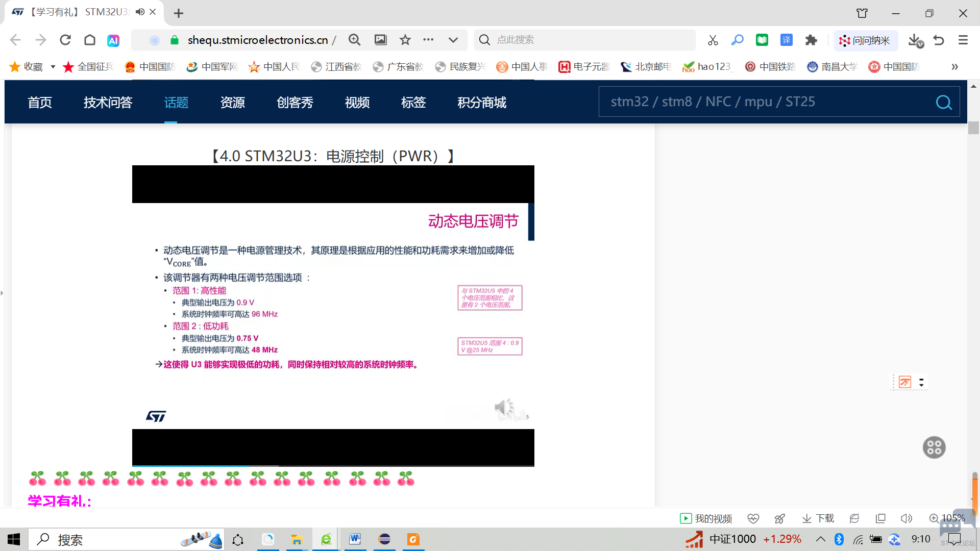Open the downloads manager icon

coord(916,40)
